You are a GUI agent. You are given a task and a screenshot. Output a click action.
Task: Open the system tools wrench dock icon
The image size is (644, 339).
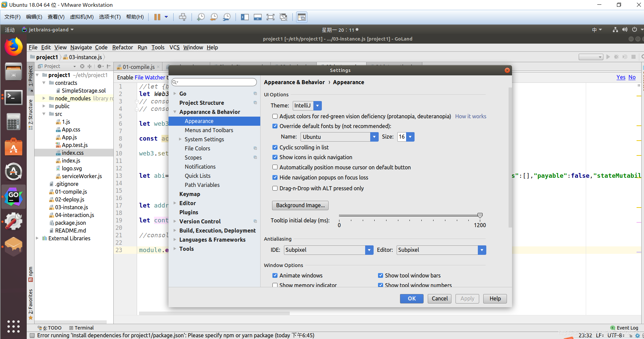[x=14, y=221]
